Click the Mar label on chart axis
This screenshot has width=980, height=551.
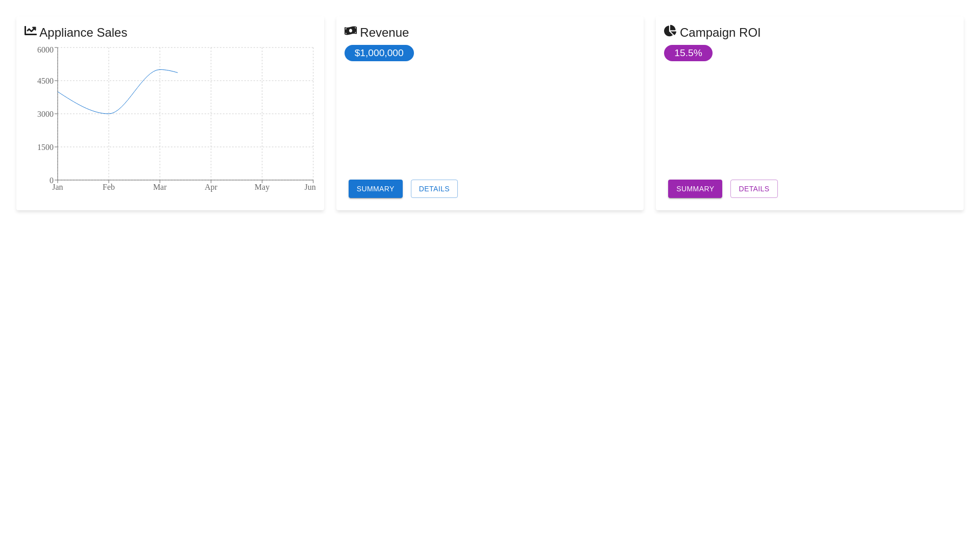(160, 187)
